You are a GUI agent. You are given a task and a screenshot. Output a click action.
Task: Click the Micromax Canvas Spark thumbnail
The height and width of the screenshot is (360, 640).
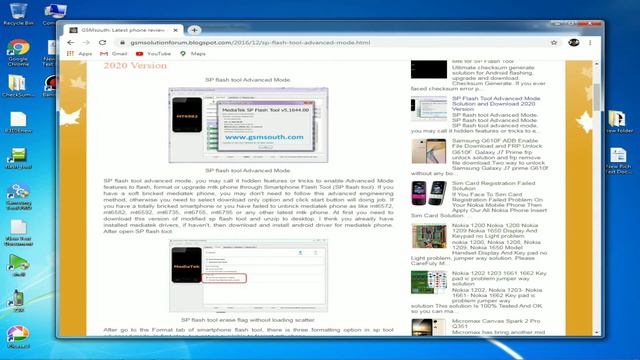click(x=429, y=327)
